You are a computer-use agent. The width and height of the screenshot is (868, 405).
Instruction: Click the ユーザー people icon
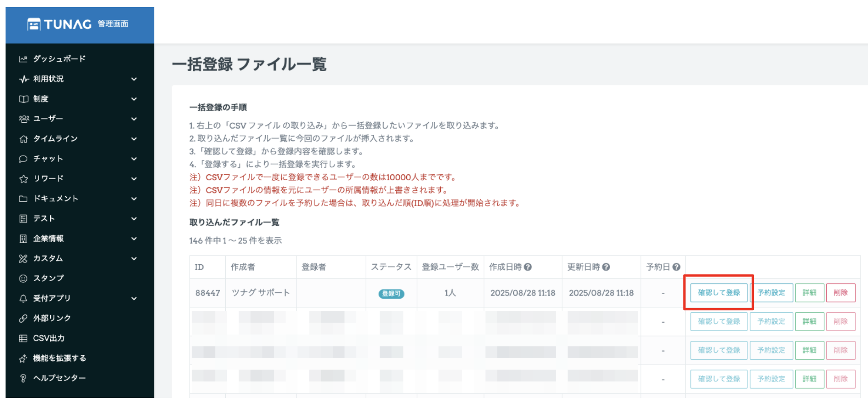(x=24, y=119)
